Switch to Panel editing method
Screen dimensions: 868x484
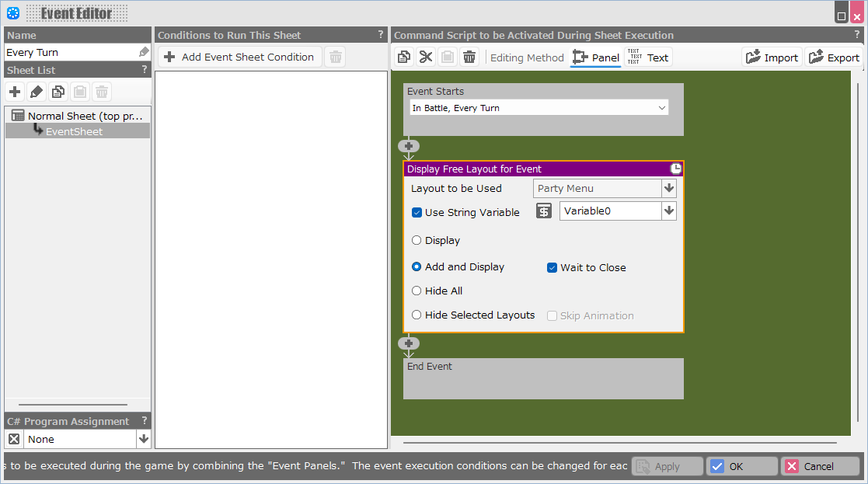tap(595, 57)
